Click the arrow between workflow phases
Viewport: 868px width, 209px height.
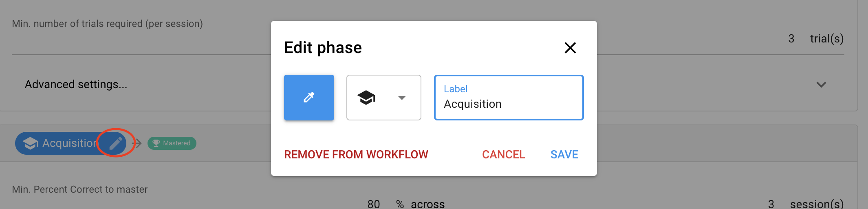click(137, 143)
